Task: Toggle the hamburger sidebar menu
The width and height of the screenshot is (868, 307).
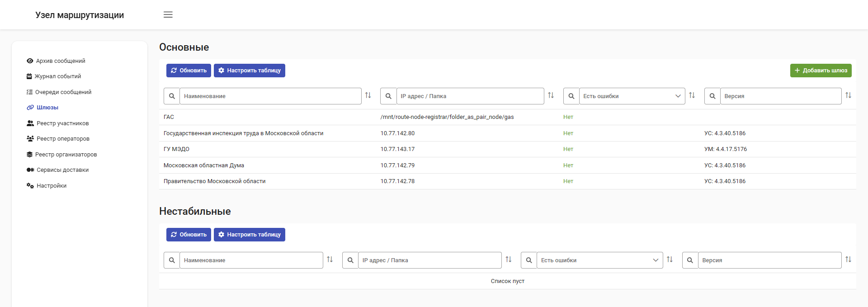Action: [x=168, y=14]
